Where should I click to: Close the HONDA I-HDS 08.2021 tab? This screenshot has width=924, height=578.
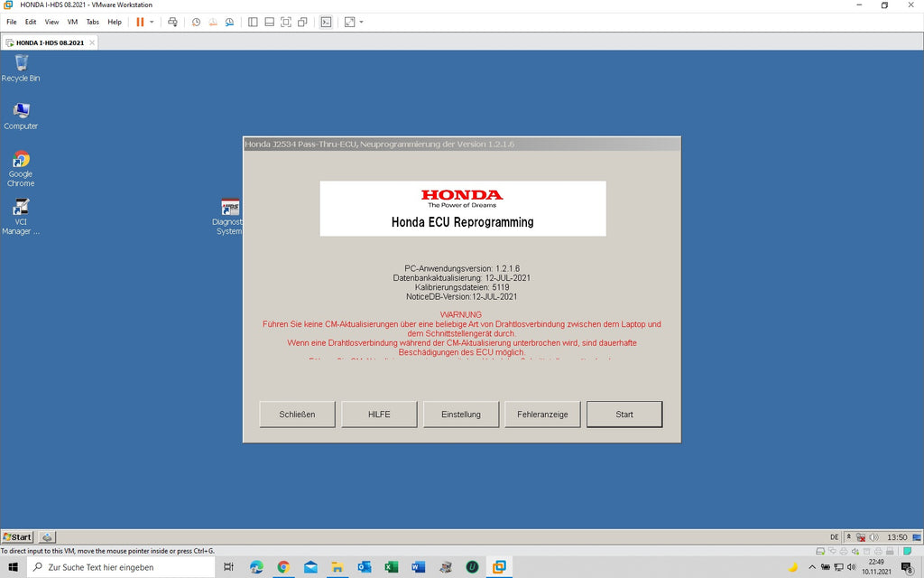pyautogui.click(x=92, y=42)
